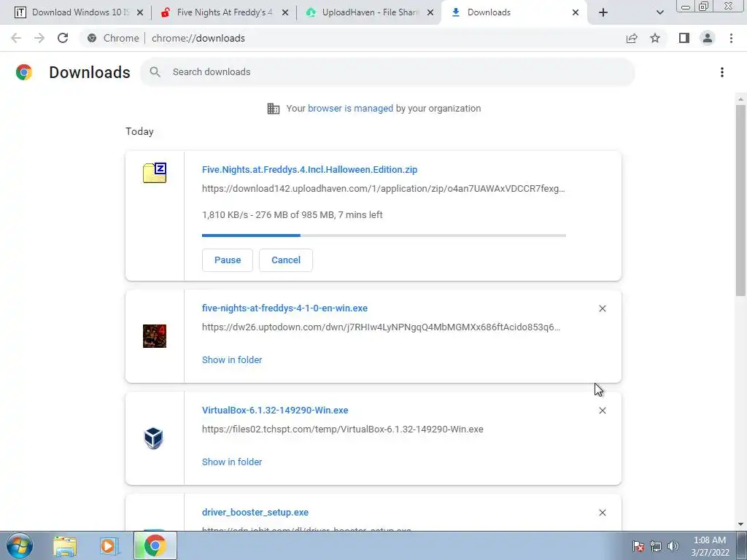The height and width of the screenshot is (560, 747).
Task: Click the tchspt.com VirtualBox source URL
Action: click(x=343, y=429)
